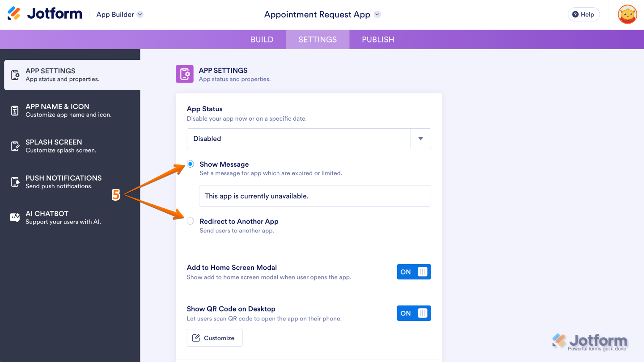Click the App Settings sidebar icon

pyautogui.click(x=15, y=75)
